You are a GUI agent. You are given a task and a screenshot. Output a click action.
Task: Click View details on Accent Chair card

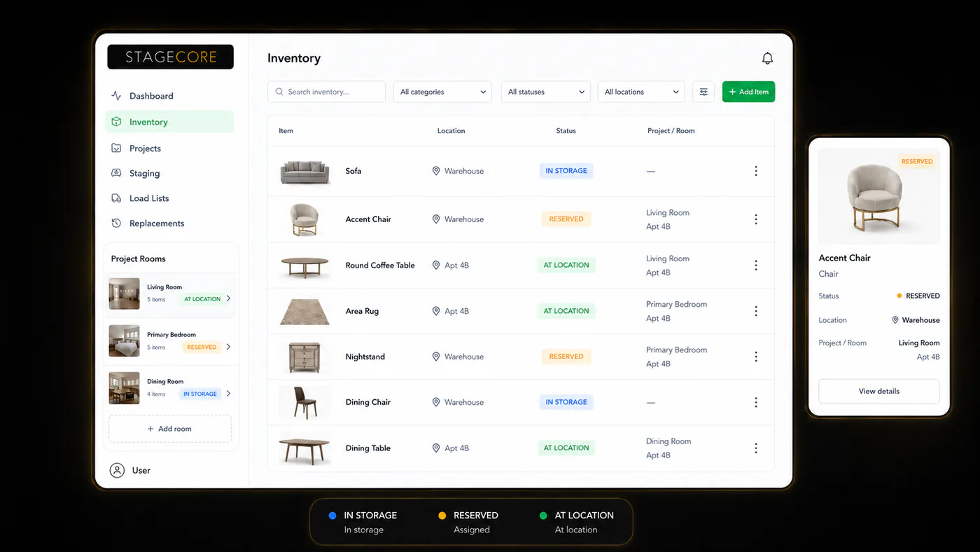point(879,391)
